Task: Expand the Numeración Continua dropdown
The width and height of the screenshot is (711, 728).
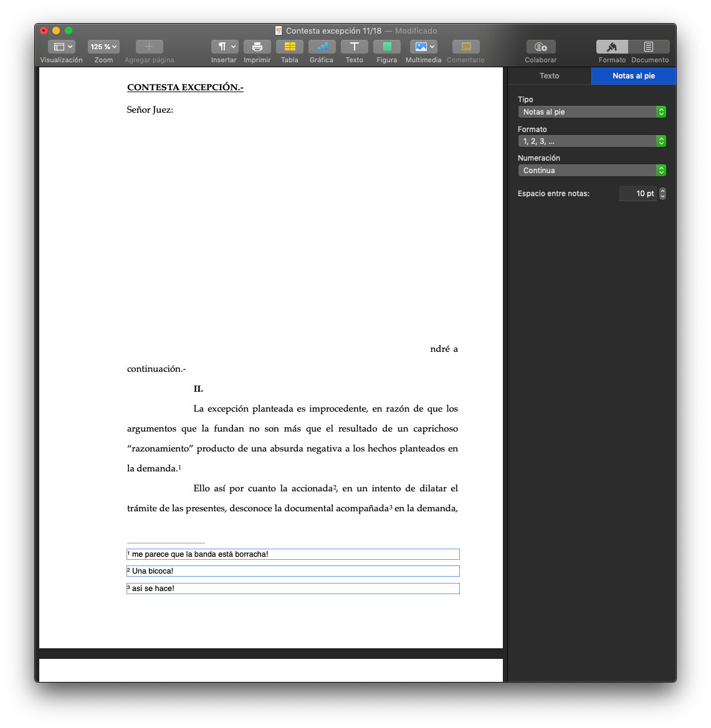Action: (x=591, y=171)
